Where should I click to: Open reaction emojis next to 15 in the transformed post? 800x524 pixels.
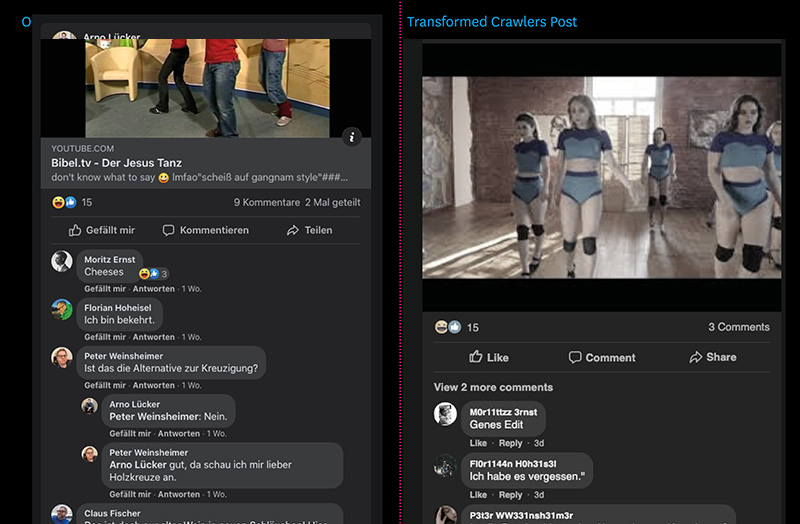point(448,327)
